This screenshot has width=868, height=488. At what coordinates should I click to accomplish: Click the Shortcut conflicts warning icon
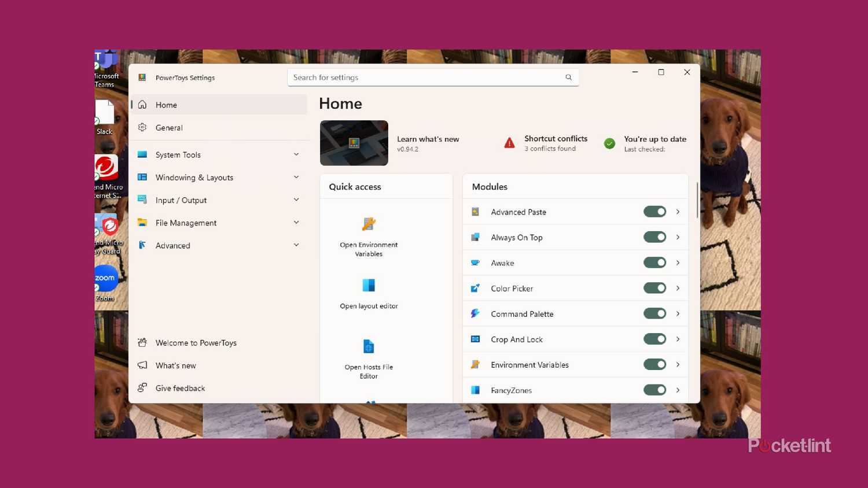pos(509,143)
